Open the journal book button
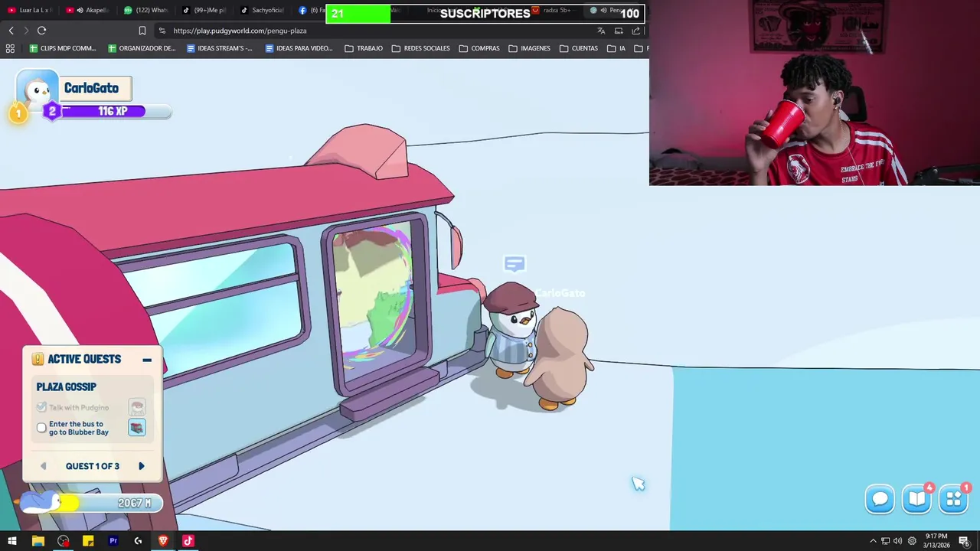 pos(916,500)
